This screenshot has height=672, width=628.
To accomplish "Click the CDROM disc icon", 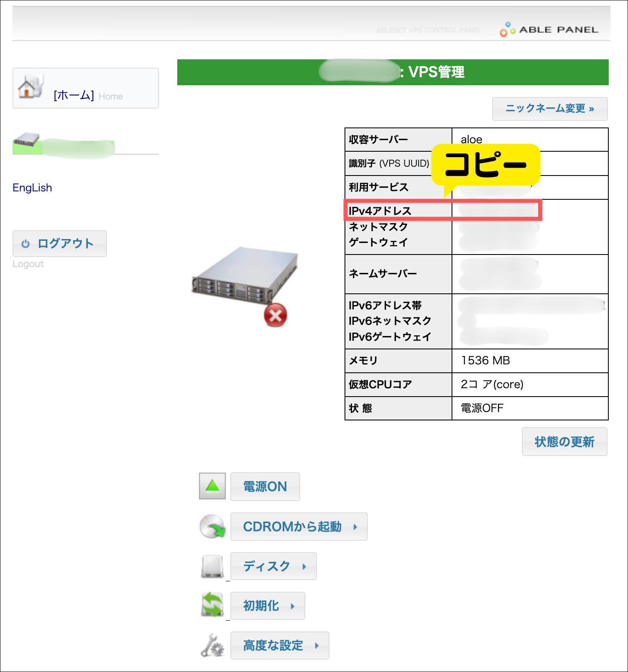I will (212, 526).
